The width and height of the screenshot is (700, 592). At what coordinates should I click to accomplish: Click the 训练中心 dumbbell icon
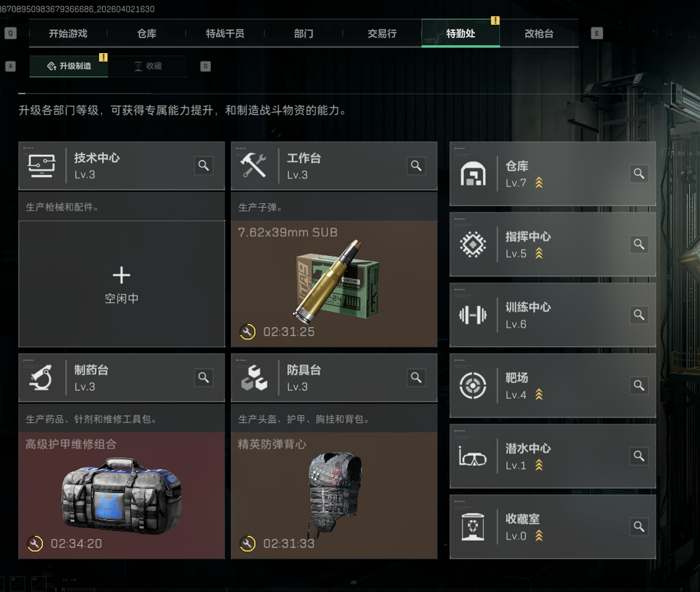472,315
